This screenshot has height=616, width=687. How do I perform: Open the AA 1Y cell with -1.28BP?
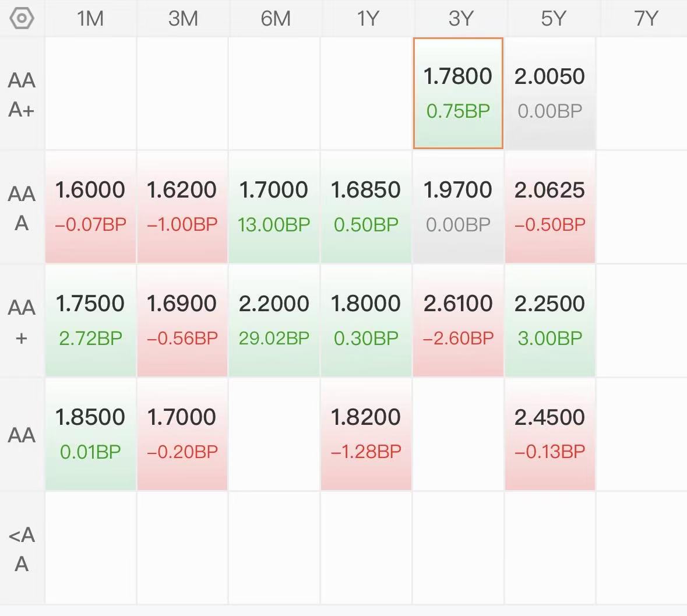(x=367, y=434)
